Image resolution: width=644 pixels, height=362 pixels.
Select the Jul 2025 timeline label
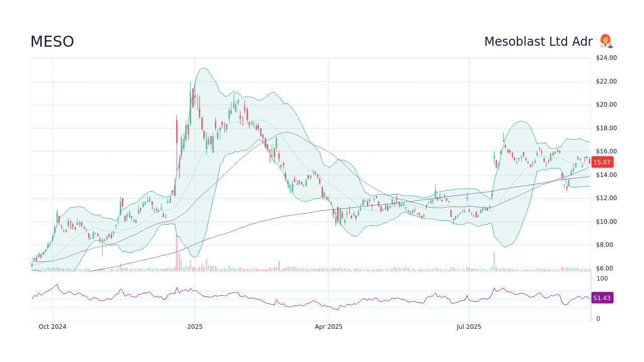click(x=469, y=327)
